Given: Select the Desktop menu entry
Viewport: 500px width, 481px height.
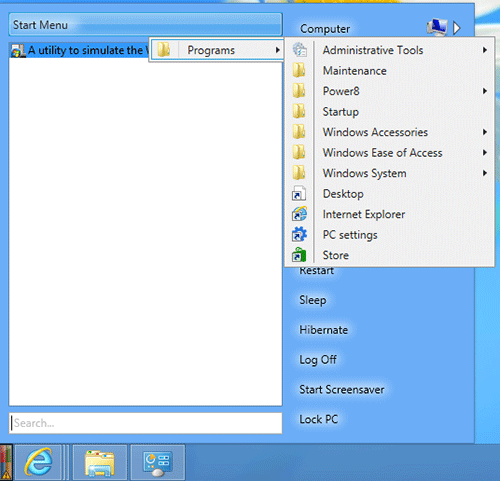Looking at the screenshot, I should pyautogui.click(x=389, y=194).
